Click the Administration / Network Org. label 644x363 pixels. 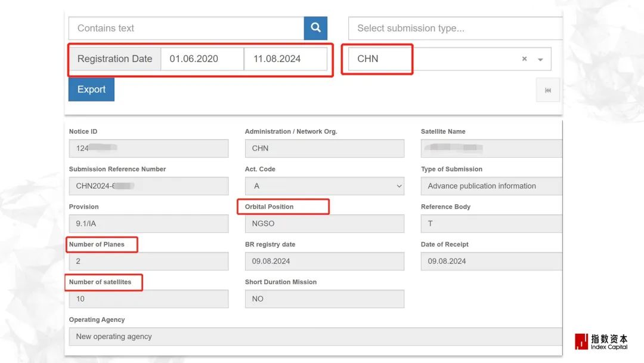(x=291, y=131)
